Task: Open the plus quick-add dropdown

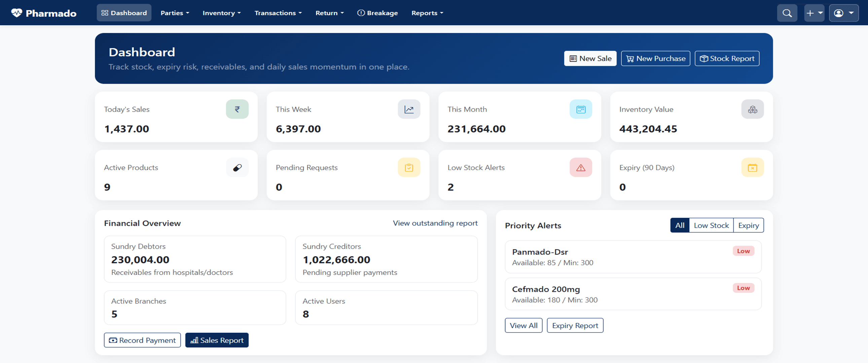Action: click(814, 13)
